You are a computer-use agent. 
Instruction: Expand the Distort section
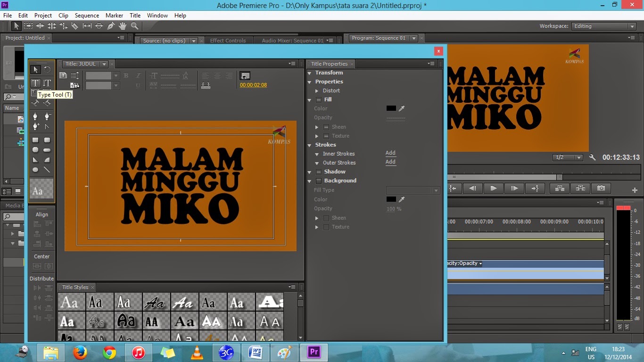[x=317, y=90]
